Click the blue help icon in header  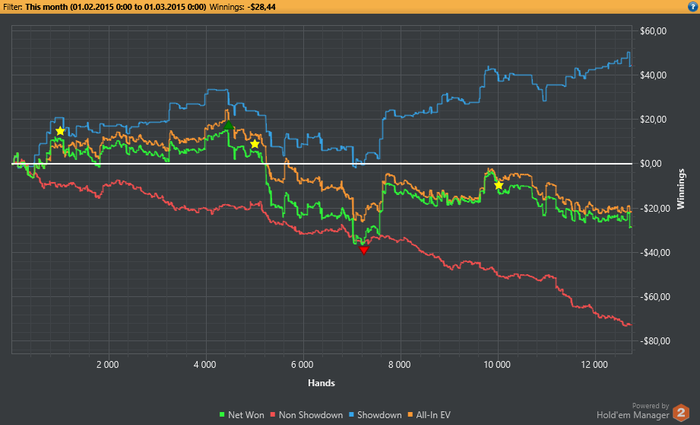click(693, 6)
